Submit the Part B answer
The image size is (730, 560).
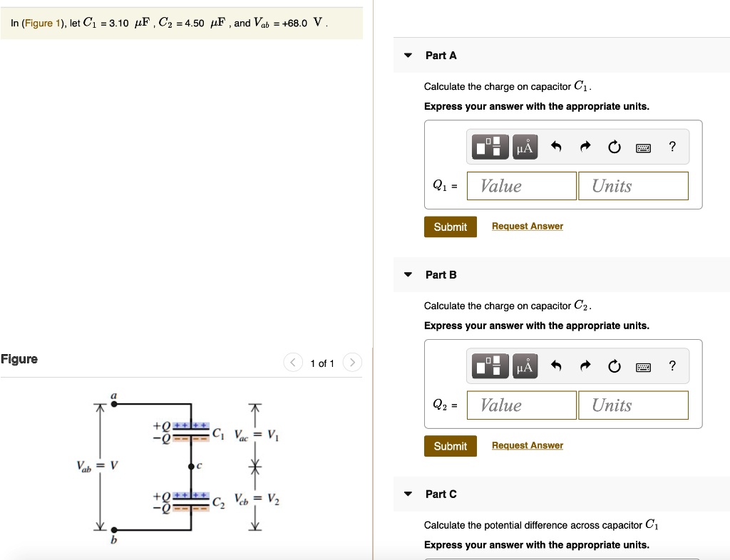450,445
